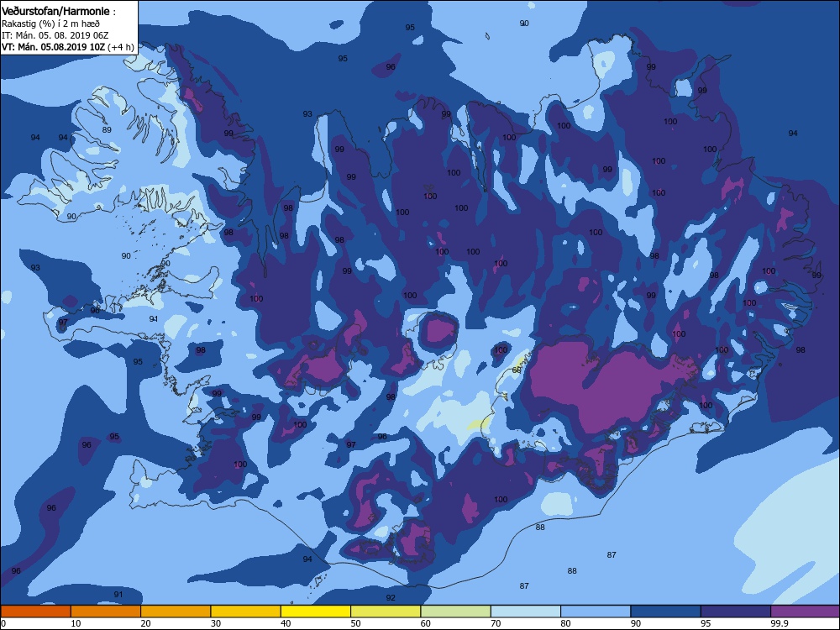Click legend scale label '10'
The image size is (840, 630).
coord(76,623)
